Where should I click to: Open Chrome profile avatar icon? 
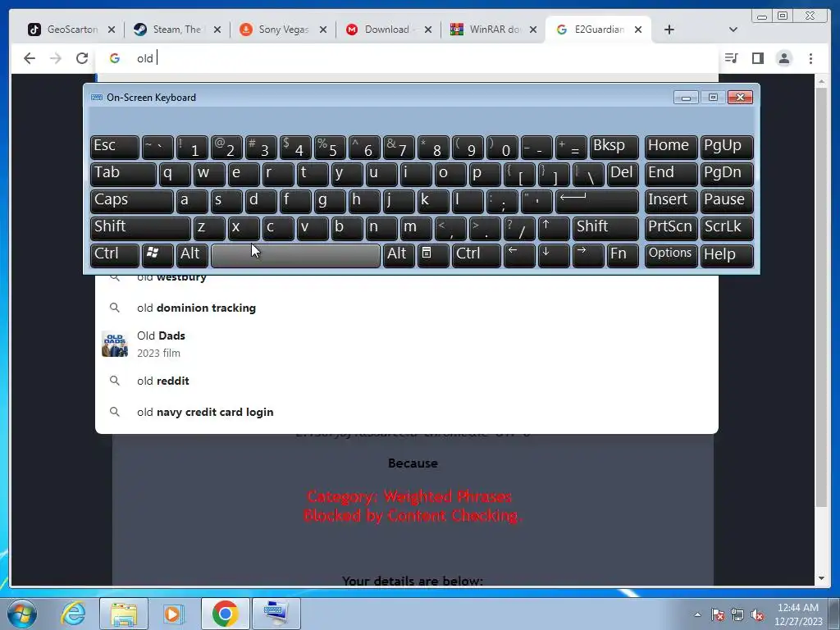pyautogui.click(x=783, y=58)
